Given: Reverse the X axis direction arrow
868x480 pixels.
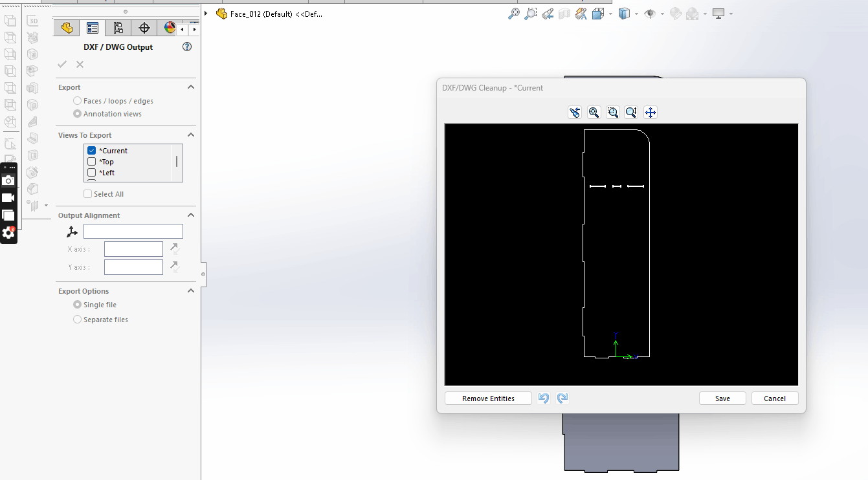Looking at the screenshot, I should point(174,248).
